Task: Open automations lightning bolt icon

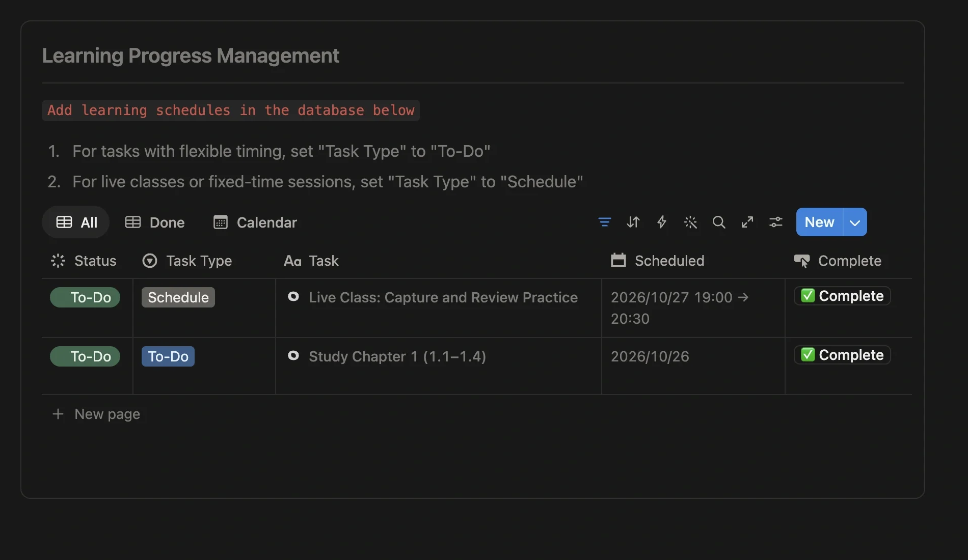Action: pyautogui.click(x=662, y=222)
